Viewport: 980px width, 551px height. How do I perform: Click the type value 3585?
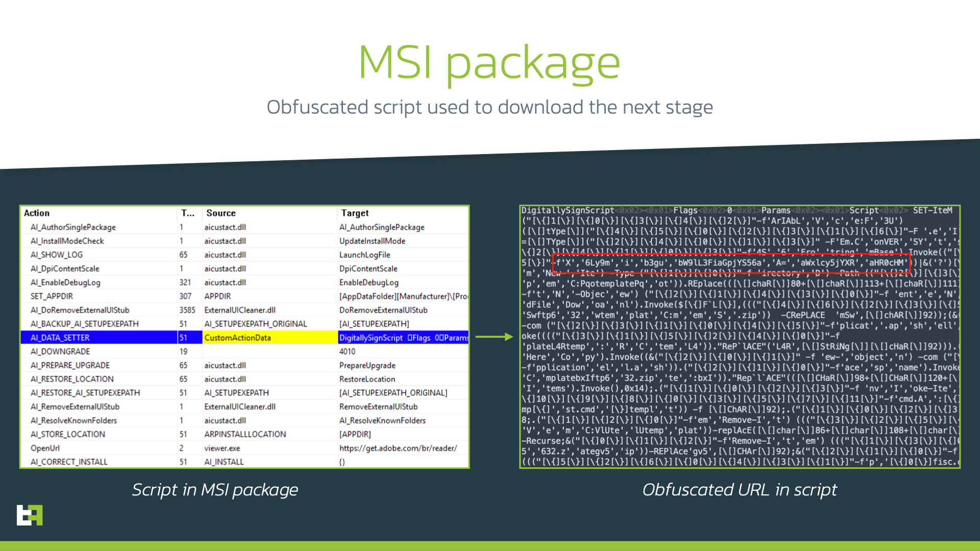coord(187,310)
